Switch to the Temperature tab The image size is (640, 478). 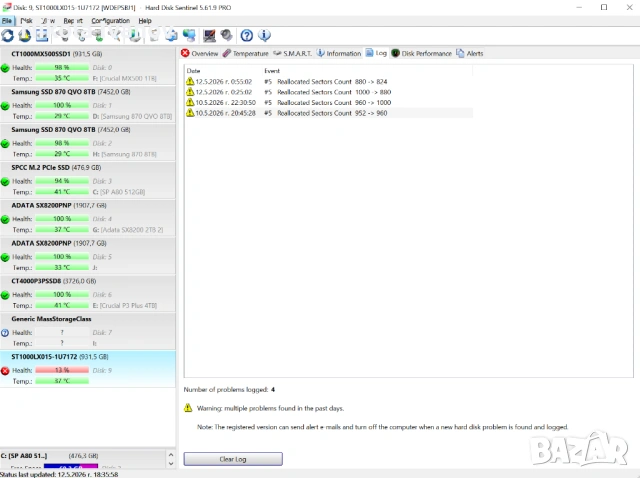point(246,53)
